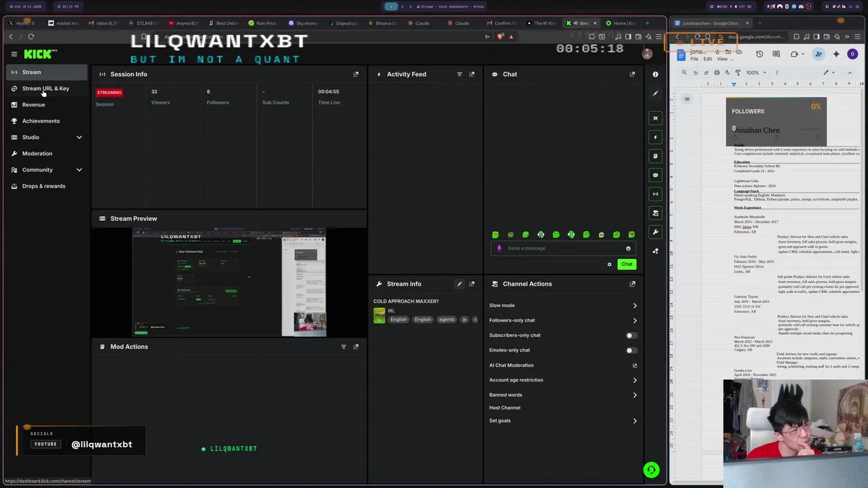Open the Kick hamburger menu

point(14,54)
